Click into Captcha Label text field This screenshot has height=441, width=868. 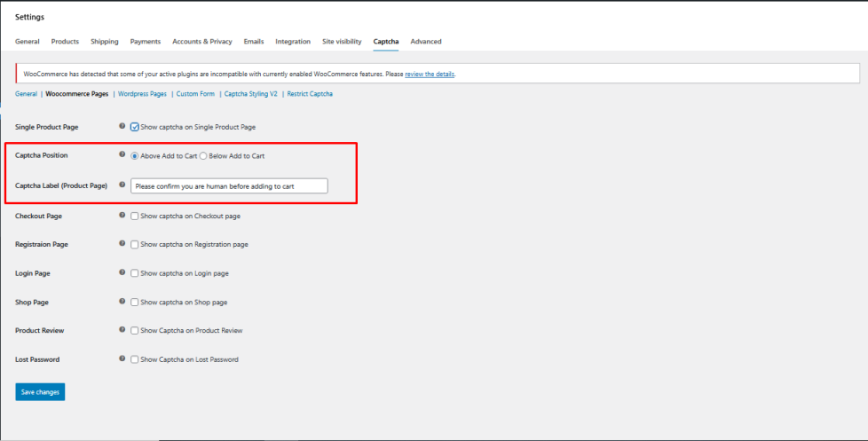coord(229,185)
